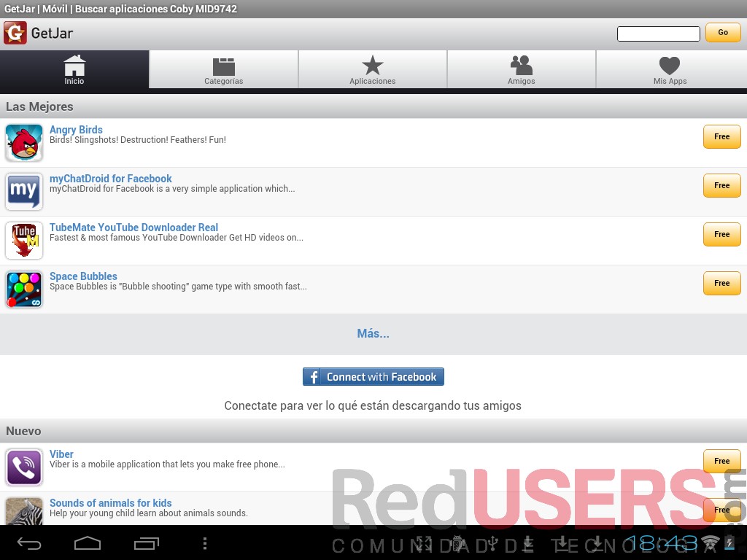Click the Space Bubbles description text
747x560 pixels.
tap(178, 287)
